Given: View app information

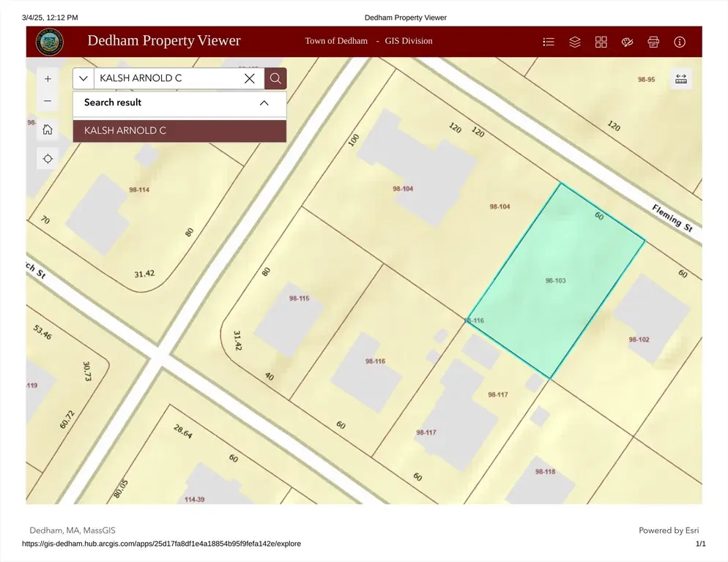Looking at the screenshot, I should tap(680, 42).
